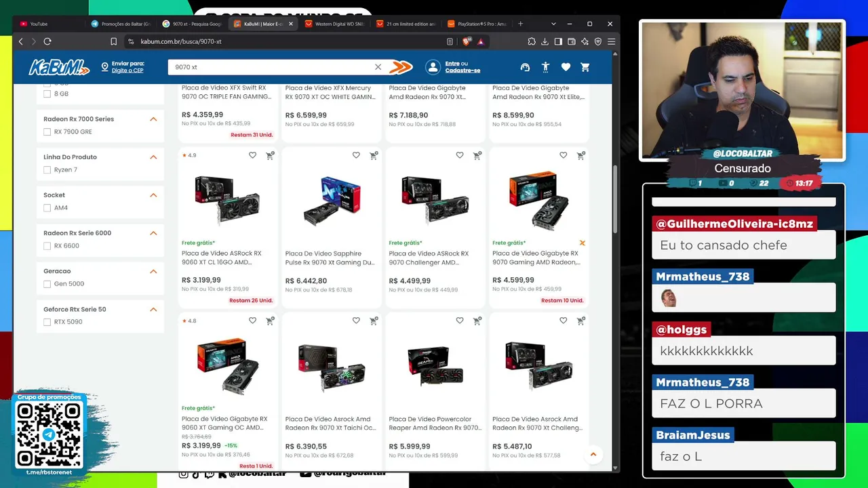Open the Brave Shields lion icon
This screenshot has width=868, height=488.
coord(467,41)
